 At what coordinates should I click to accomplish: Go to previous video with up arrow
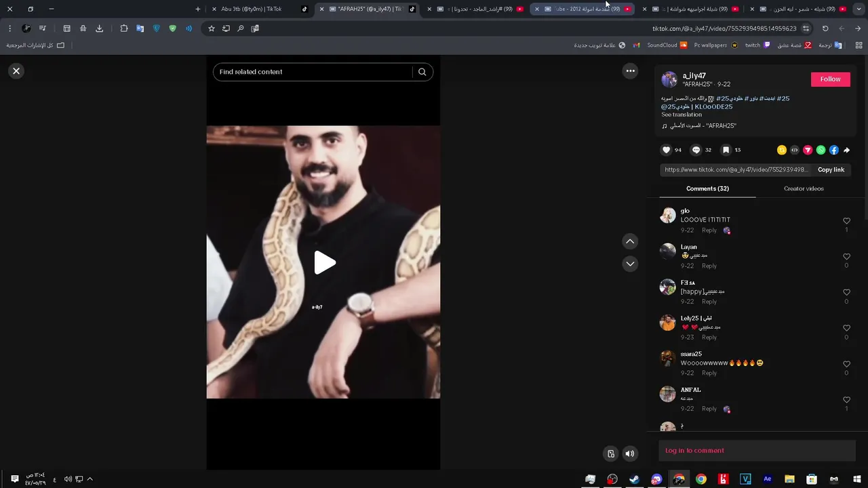click(630, 241)
